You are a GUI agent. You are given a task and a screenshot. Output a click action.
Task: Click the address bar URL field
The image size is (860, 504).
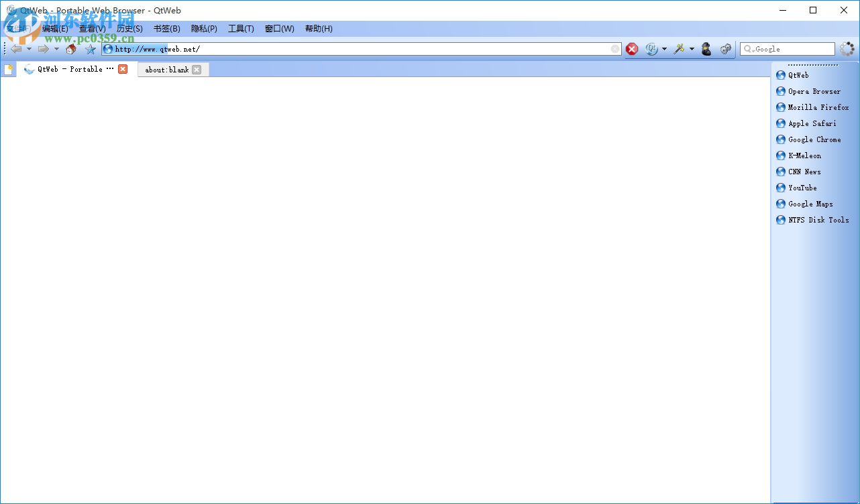(361, 49)
